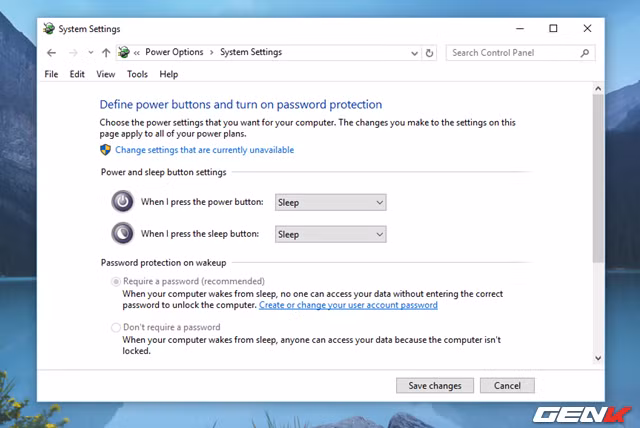
Task: Click the vertical scrollbar down arrow
Action: click(x=598, y=357)
